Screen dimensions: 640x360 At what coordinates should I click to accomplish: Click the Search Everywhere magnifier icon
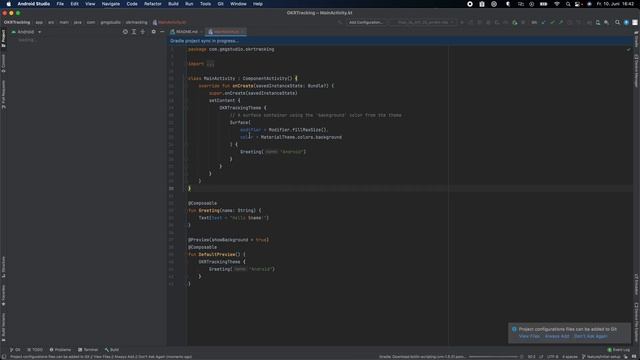point(618,22)
